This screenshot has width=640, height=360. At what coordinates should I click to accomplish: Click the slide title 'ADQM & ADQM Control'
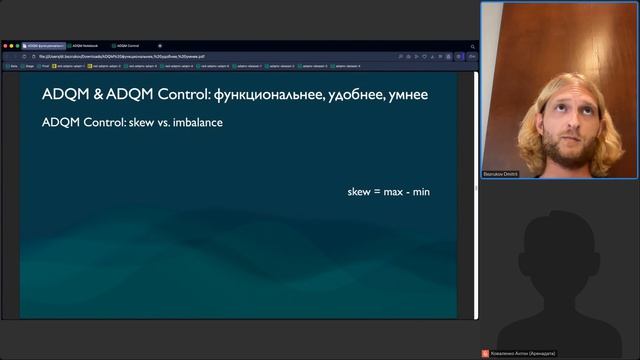235,94
